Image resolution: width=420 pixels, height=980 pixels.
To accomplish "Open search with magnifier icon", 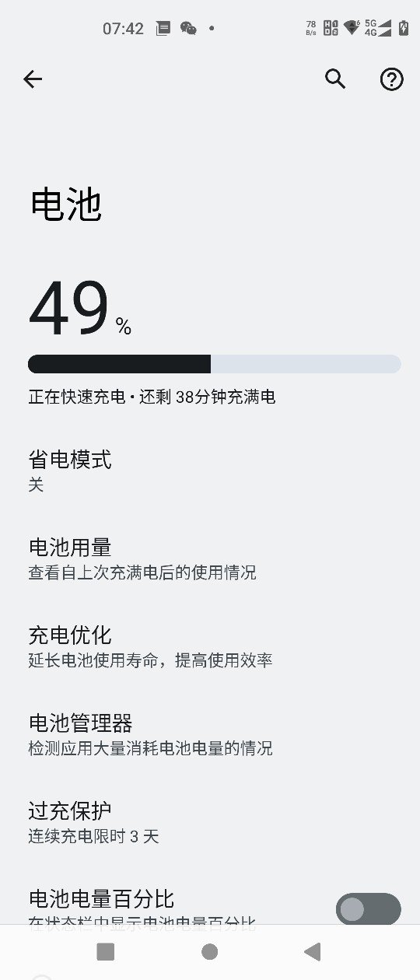I will click(x=335, y=79).
